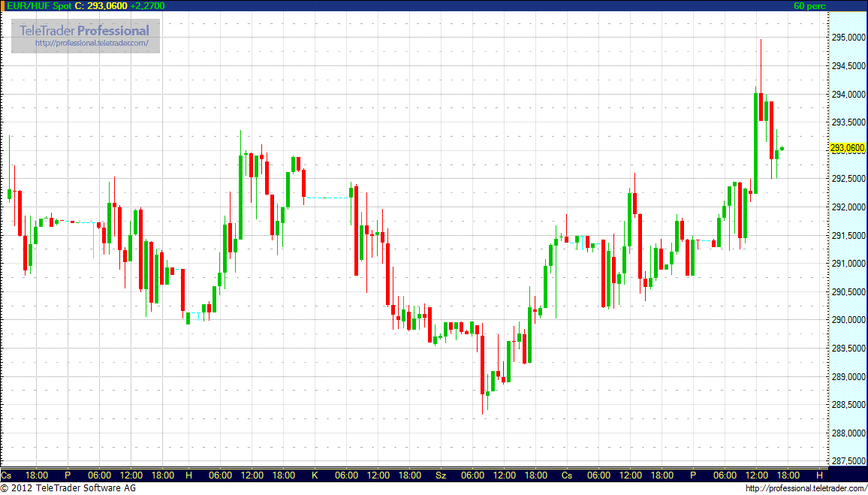This screenshot has width=868, height=495.
Task: Click the 289,5000 price axis label
Action: [848, 349]
